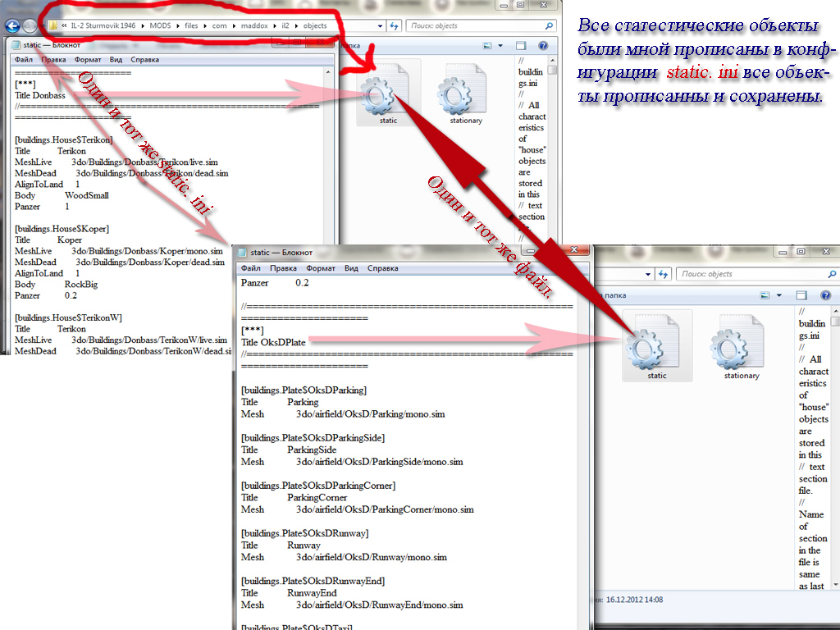
Task: Select the stationary file in upper Explorer
Action: coord(466,94)
